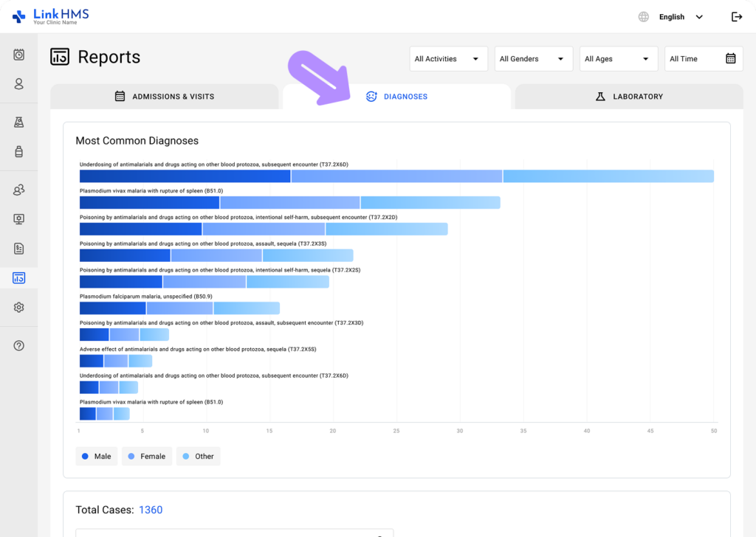756x537 pixels.
Task: Toggle the Other legend in the chart
Action: [x=198, y=456]
